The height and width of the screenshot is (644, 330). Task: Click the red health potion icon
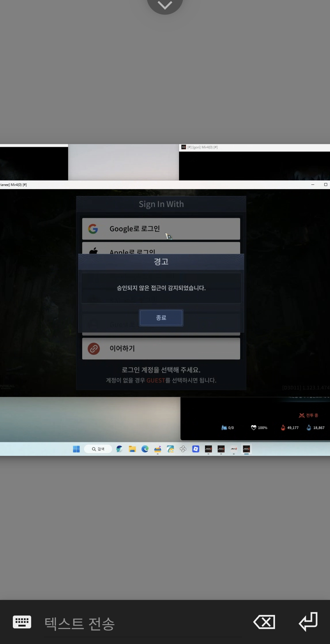click(x=283, y=428)
